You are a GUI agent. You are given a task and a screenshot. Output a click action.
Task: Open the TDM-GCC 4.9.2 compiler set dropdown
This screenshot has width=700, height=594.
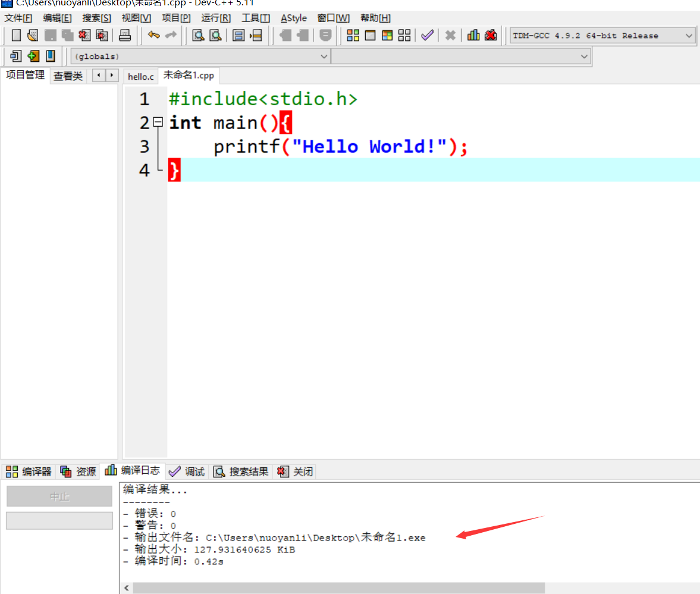pyautogui.click(x=602, y=36)
